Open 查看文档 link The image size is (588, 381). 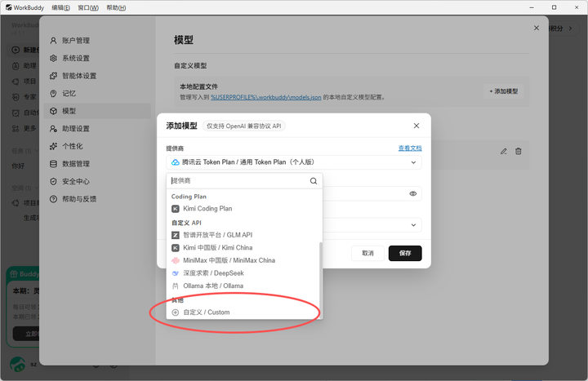(x=410, y=148)
